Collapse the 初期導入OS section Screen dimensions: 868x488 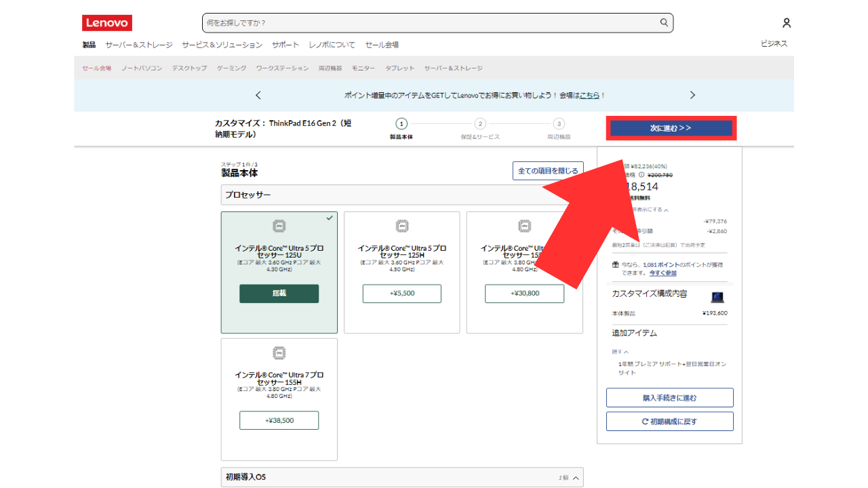(575, 478)
